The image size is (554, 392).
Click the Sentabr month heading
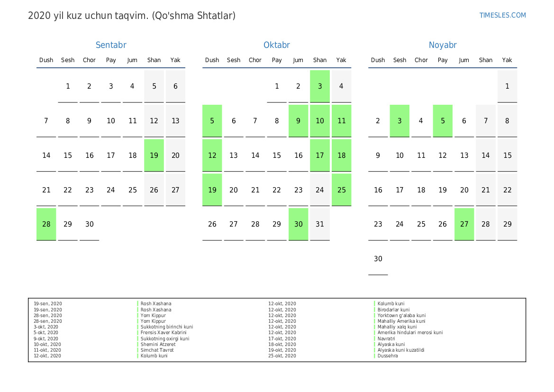(111, 45)
